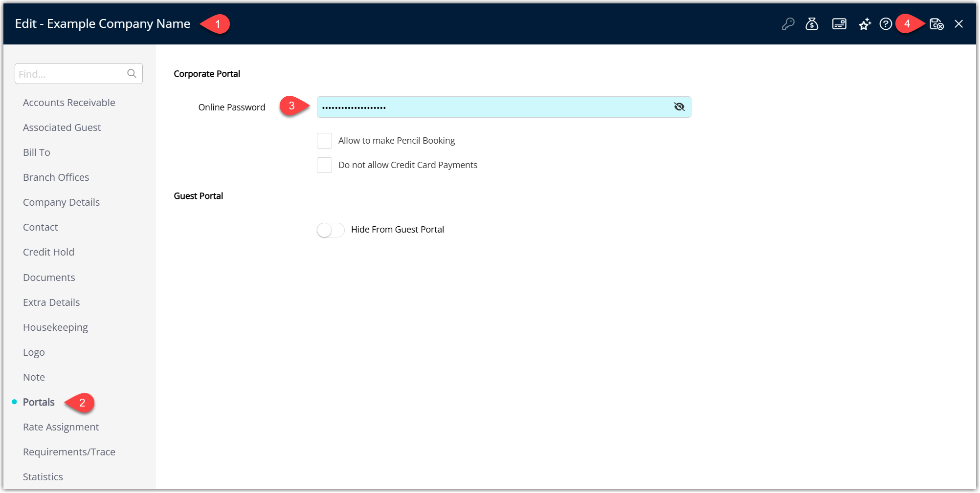Toggle Hide From Guest Portal switch
Viewport: 980px width, 493px height.
(331, 230)
